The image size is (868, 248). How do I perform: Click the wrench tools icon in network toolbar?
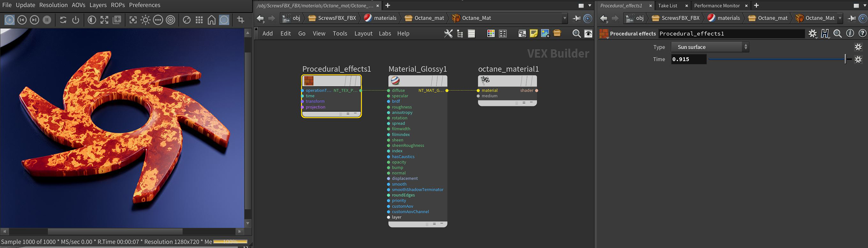tap(448, 34)
